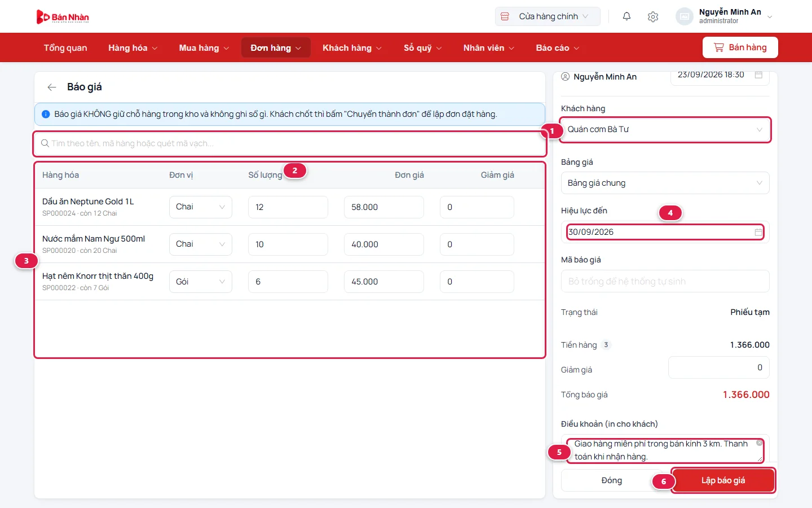Edit discount for Hạt nêm Knorr row
This screenshot has width=812, height=508.
477,282
